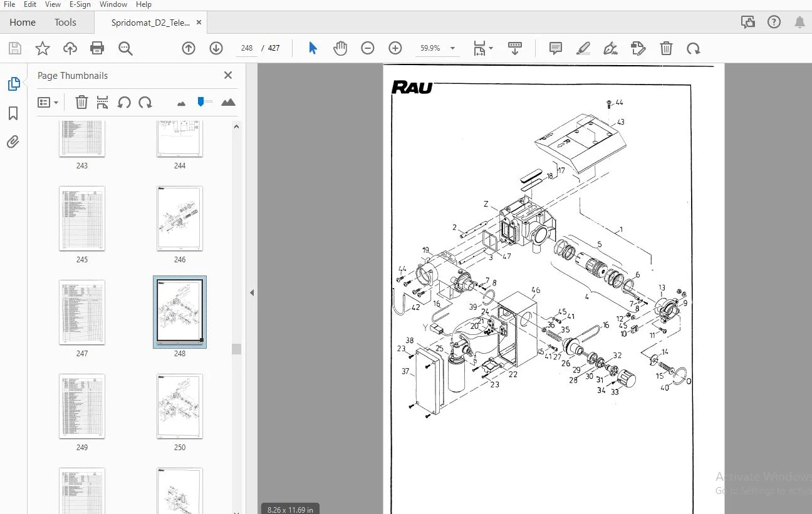
Task: Select the page 249 thumbnail
Action: (x=82, y=406)
